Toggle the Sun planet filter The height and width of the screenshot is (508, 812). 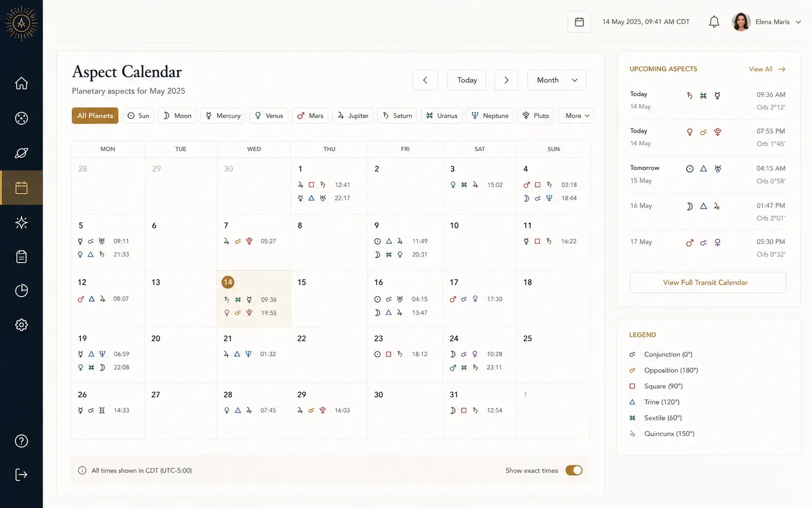pos(138,116)
